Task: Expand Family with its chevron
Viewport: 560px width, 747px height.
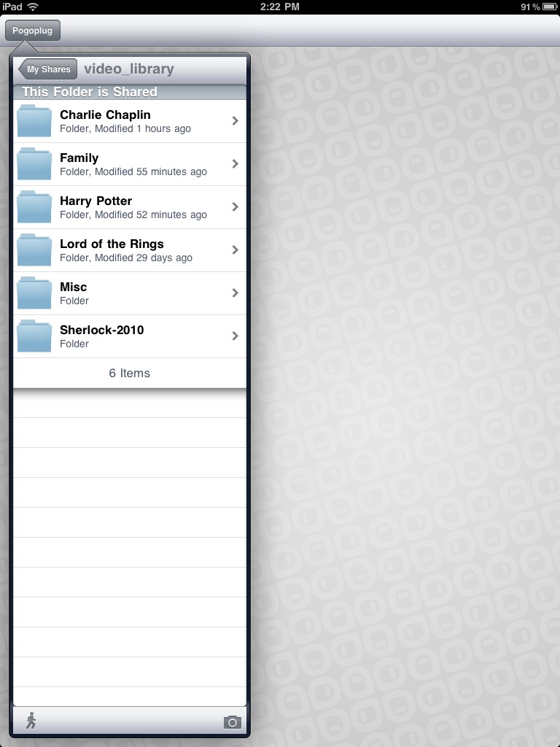Action: pyautogui.click(x=236, y=164)
